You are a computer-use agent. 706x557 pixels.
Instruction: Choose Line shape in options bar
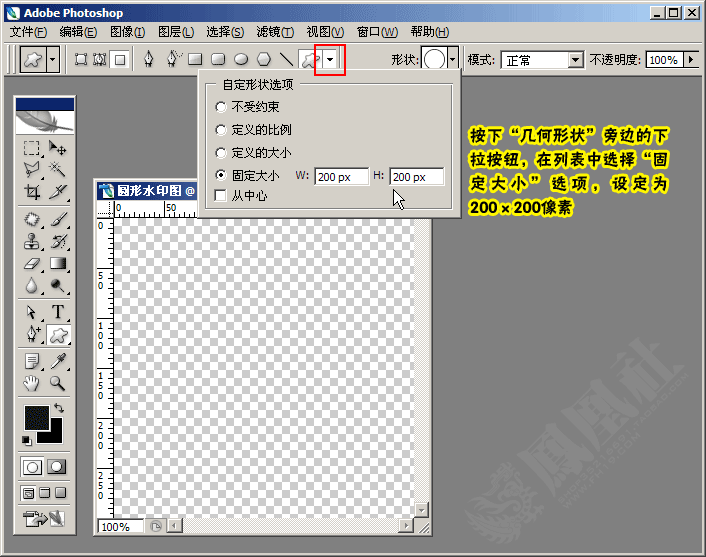coord(286,59)
